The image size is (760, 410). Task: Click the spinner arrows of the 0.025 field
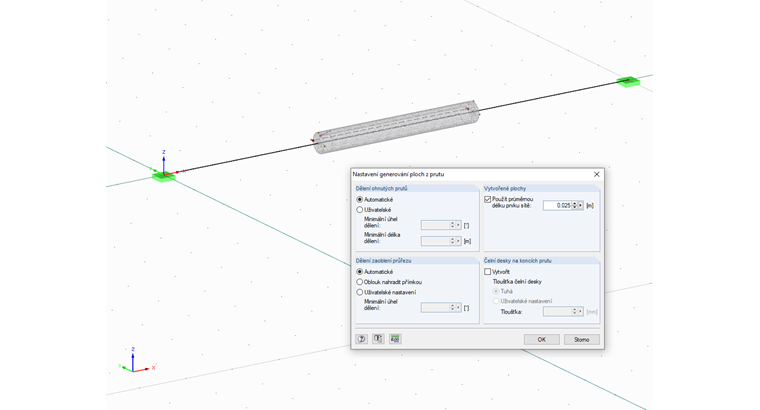coord(574,205)
